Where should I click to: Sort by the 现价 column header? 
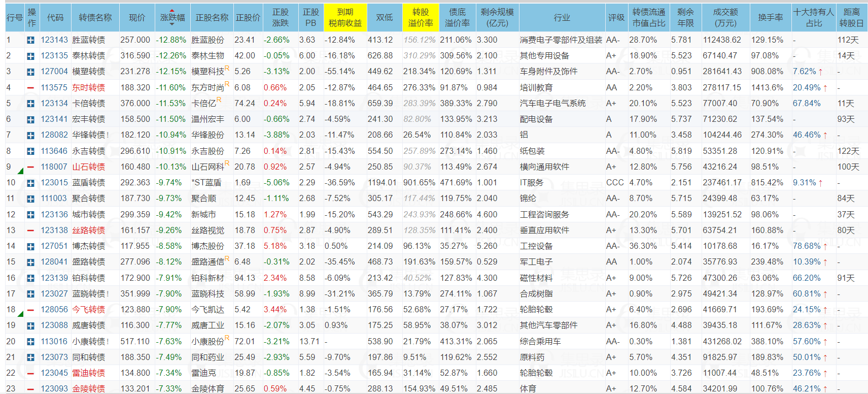[137, 17]
